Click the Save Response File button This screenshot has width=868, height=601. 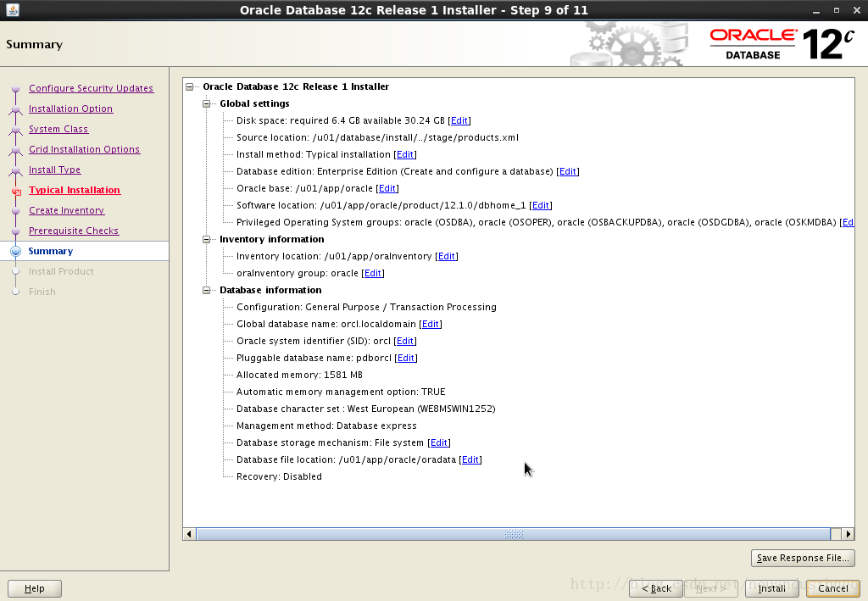(x=803, y=558)
